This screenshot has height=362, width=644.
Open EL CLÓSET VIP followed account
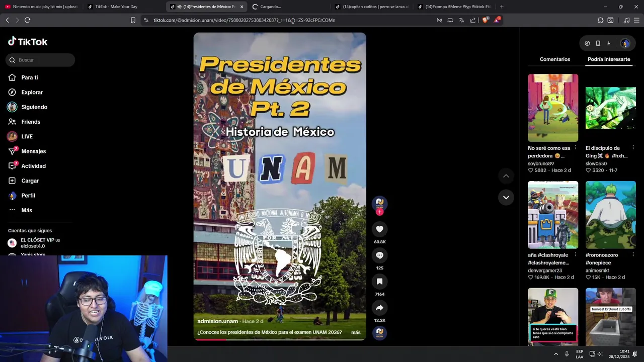click(x=35, y=243)
